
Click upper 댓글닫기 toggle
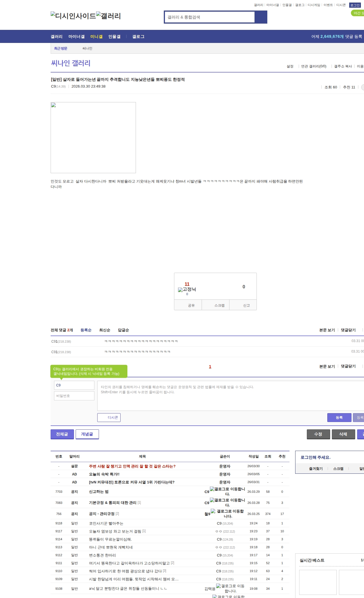click(348, 330)
